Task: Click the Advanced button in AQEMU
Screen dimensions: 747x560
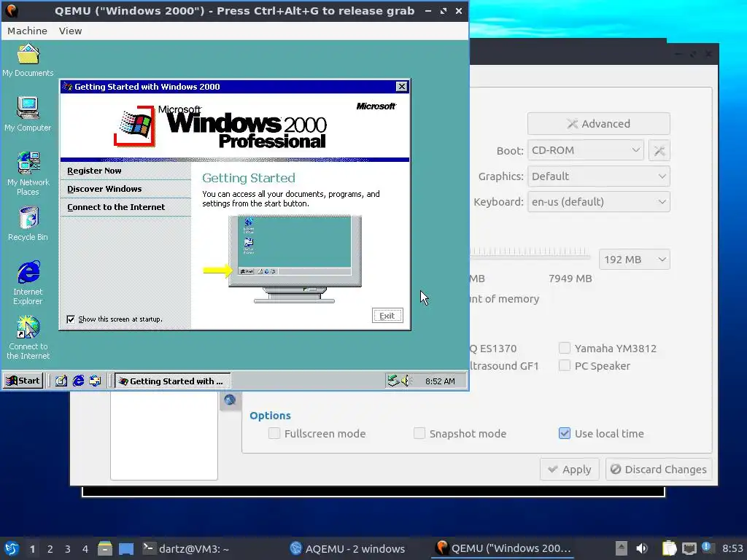Action: tap(599, 124)
